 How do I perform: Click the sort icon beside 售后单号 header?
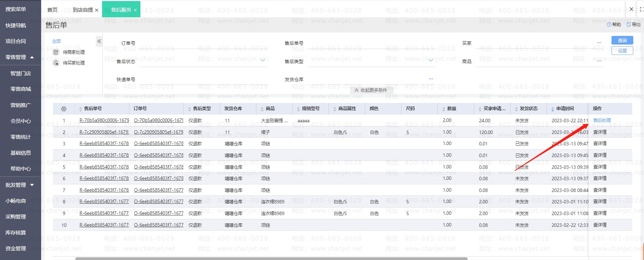pos(81,109)
